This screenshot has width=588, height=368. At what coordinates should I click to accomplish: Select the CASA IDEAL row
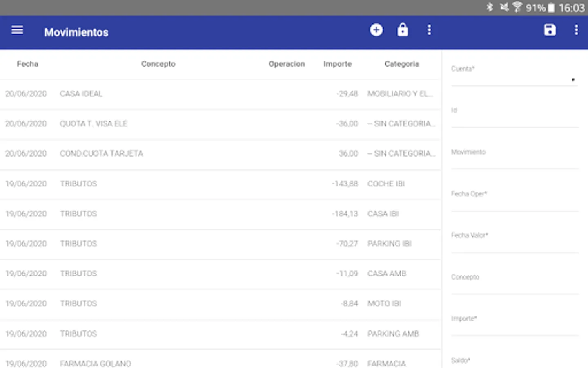pyautogui.click(x=220, y=94)
